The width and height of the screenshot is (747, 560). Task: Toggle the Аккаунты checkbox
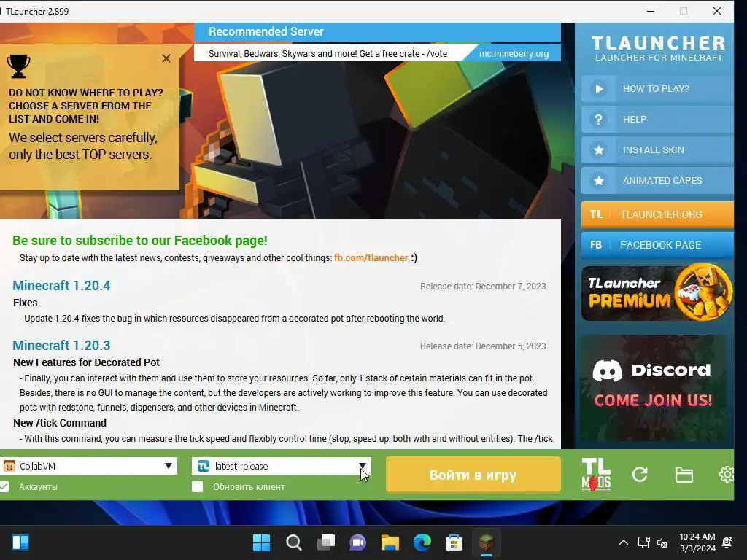tap(4, 486)
